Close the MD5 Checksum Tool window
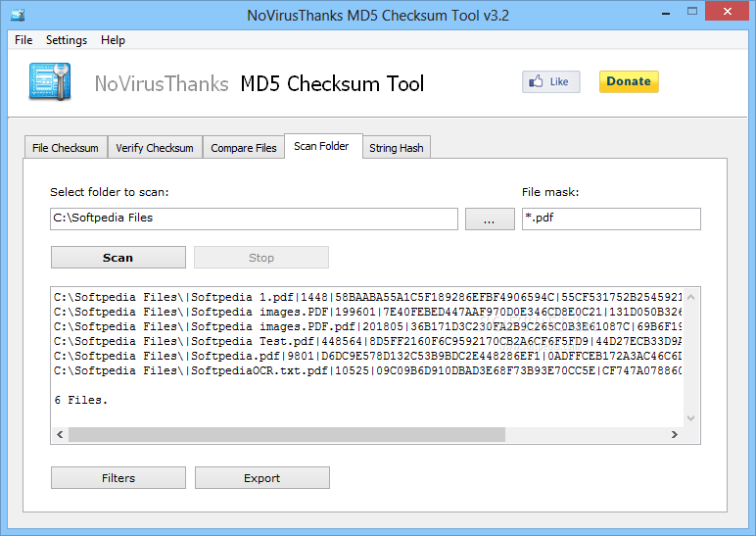The width and height of the screenshot is (756, 536). tap(727, 11)
